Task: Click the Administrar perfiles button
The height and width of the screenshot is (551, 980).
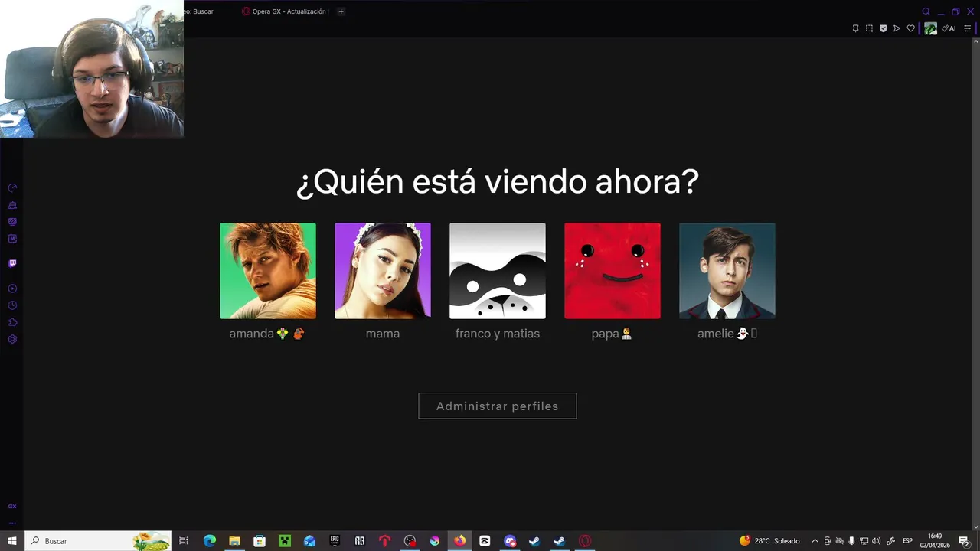Action: click(498, 406)
